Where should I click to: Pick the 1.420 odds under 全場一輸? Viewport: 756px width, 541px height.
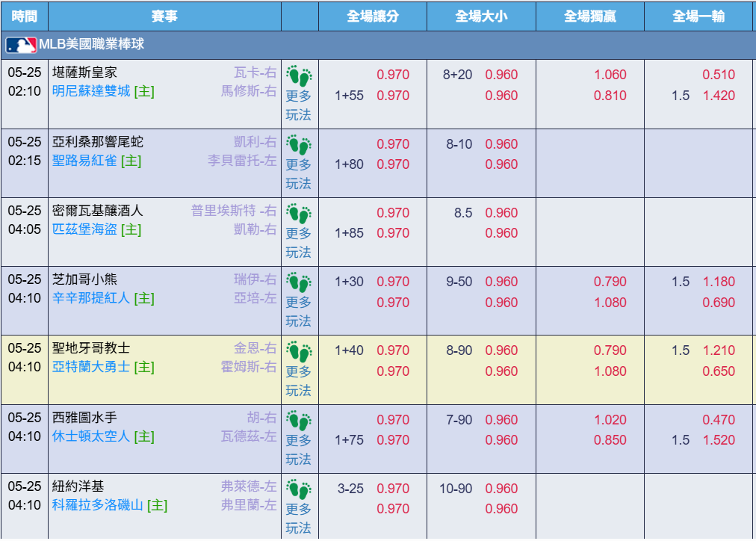tap(719, 96)
